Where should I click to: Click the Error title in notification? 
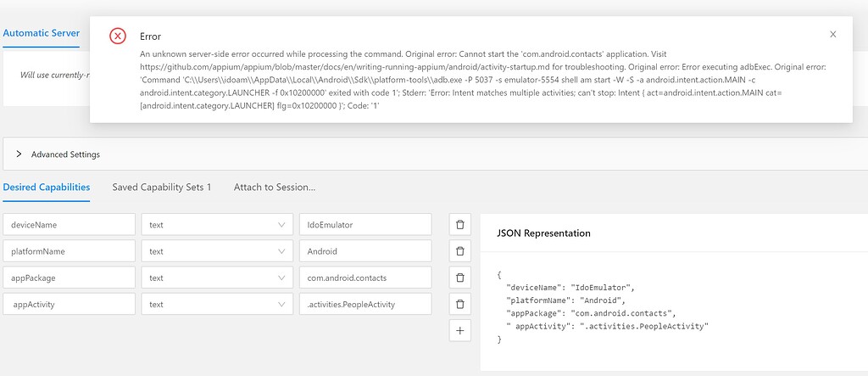point(151,36)
